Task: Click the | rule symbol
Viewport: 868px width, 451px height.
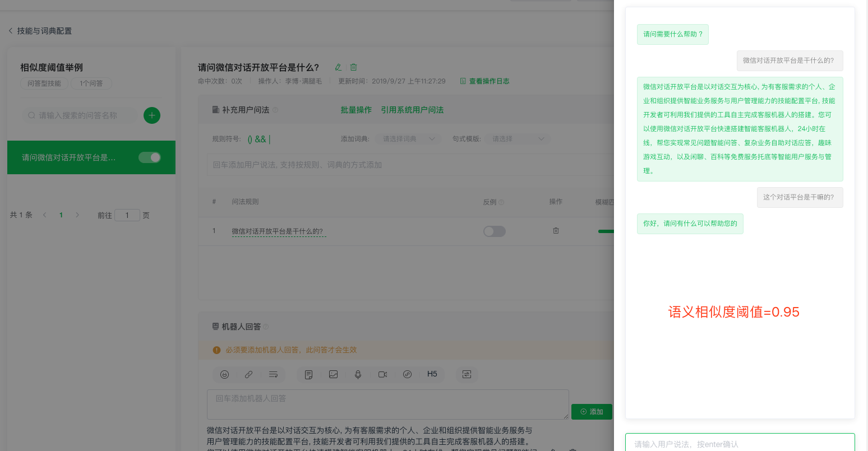Action: click(x=270, y=139)
